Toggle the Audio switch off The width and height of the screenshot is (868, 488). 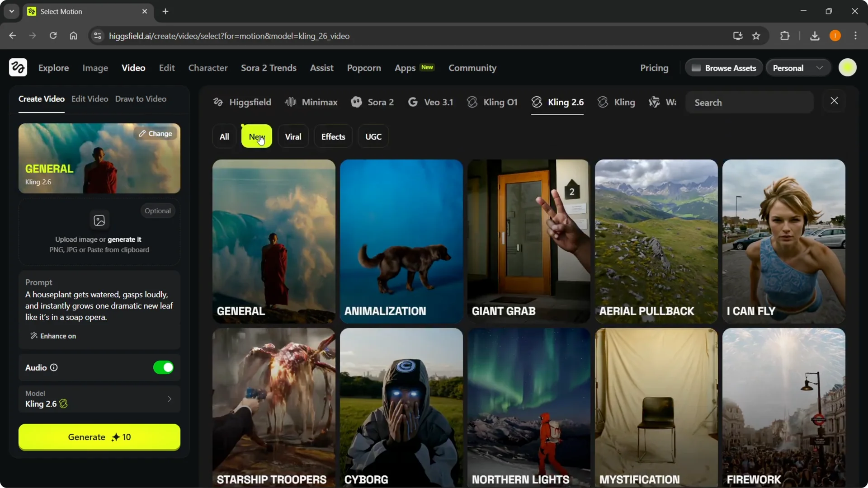click(163, 367)
